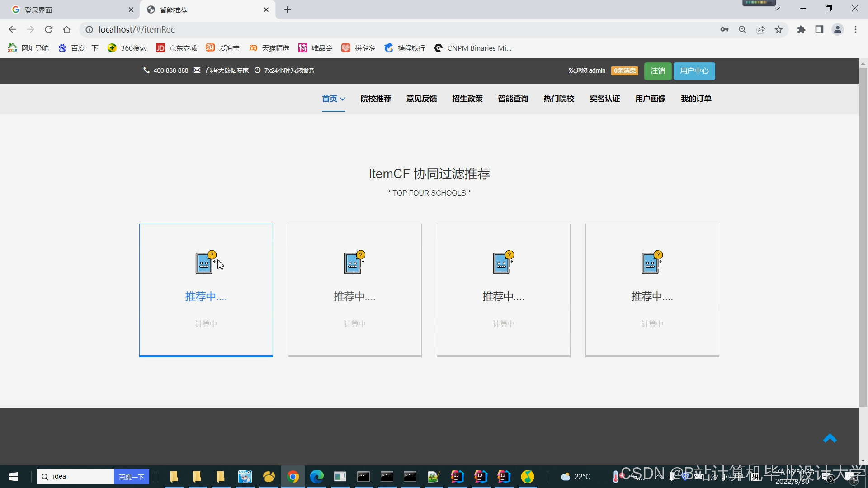The image size is (868, 488).
Task: Open the Chrome three-dot menu
Action: point(855,30)
